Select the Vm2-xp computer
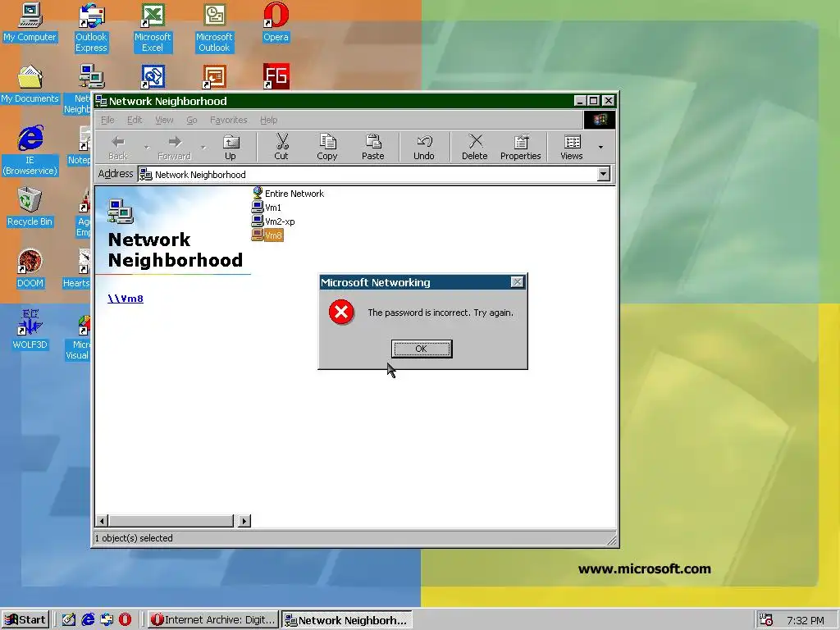The image size is (840, 630). pos(273,221)
